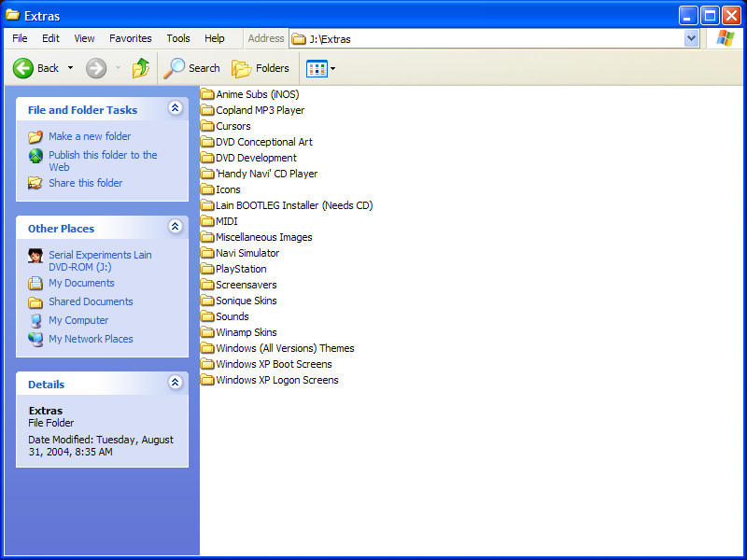747x560 pixels.
Task: Select the Navi Simulator folder icon
Action: [x=207, y=253]
